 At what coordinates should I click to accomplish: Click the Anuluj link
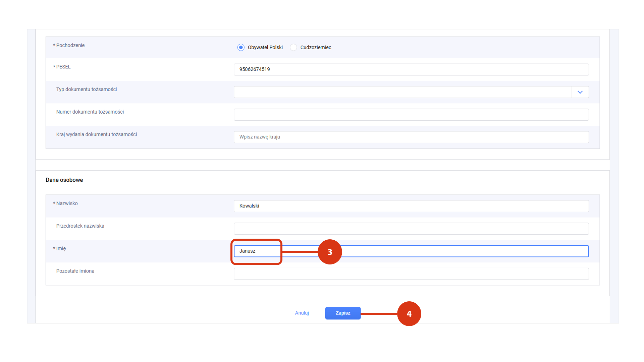(302, 313)
